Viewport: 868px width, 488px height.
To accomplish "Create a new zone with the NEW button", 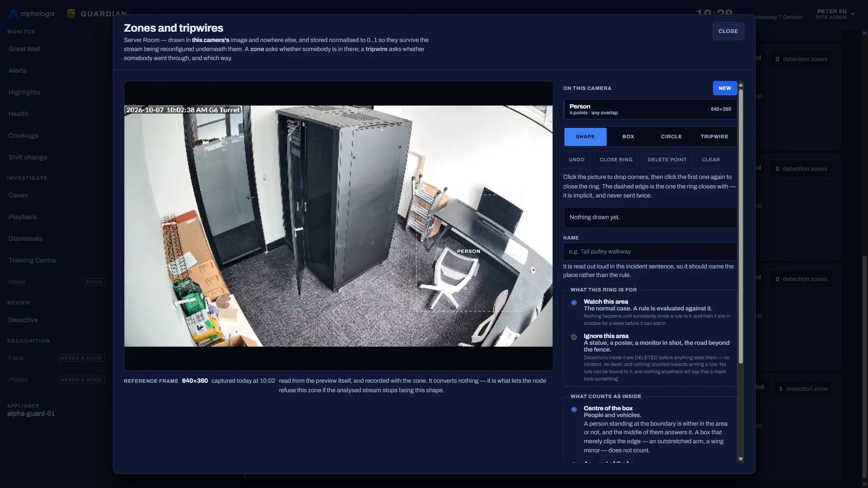I will click(x=725, y=88).
